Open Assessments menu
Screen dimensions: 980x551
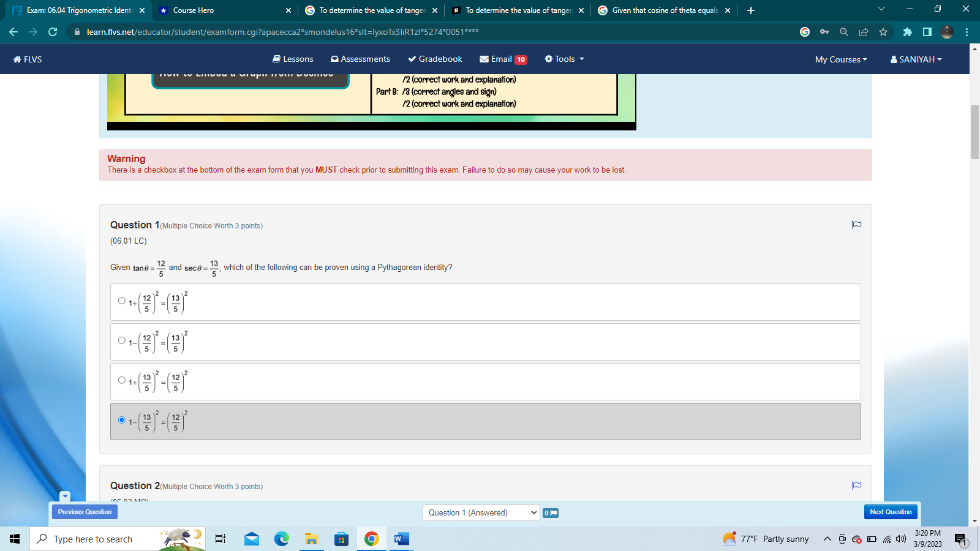360,59
